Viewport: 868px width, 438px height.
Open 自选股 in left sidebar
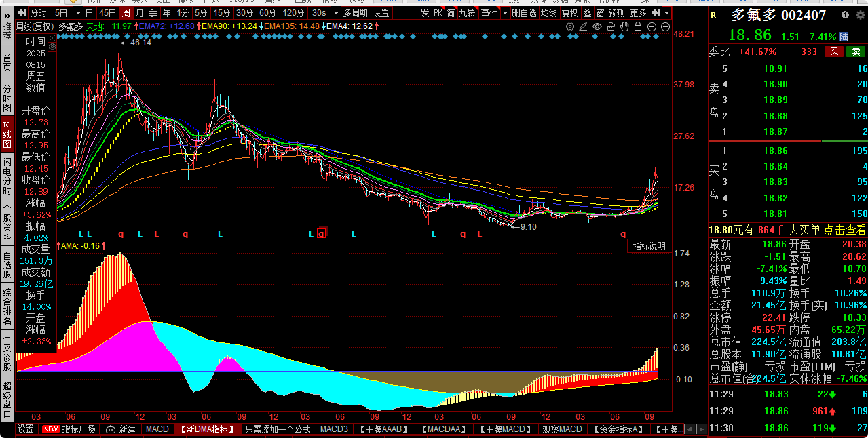pos(7,265)
